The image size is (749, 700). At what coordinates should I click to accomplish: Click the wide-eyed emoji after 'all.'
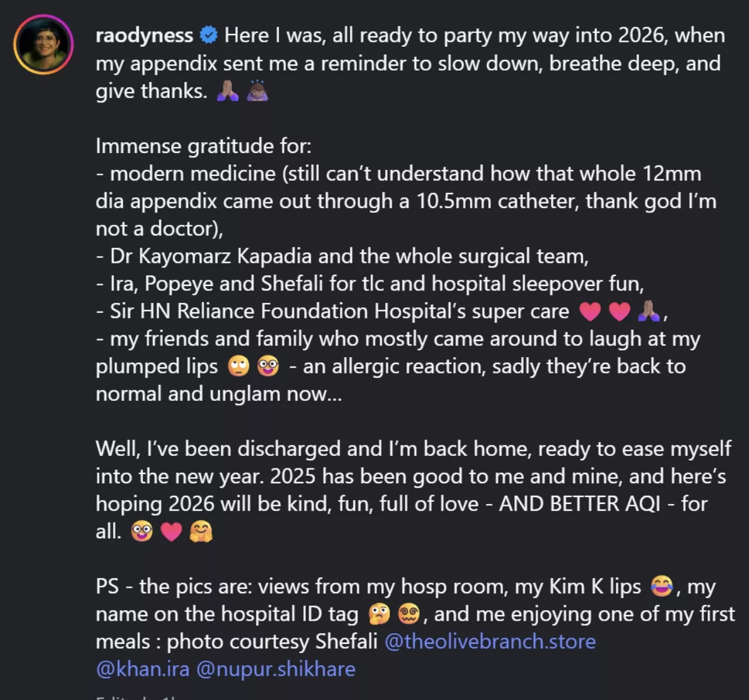coord(142,532)
